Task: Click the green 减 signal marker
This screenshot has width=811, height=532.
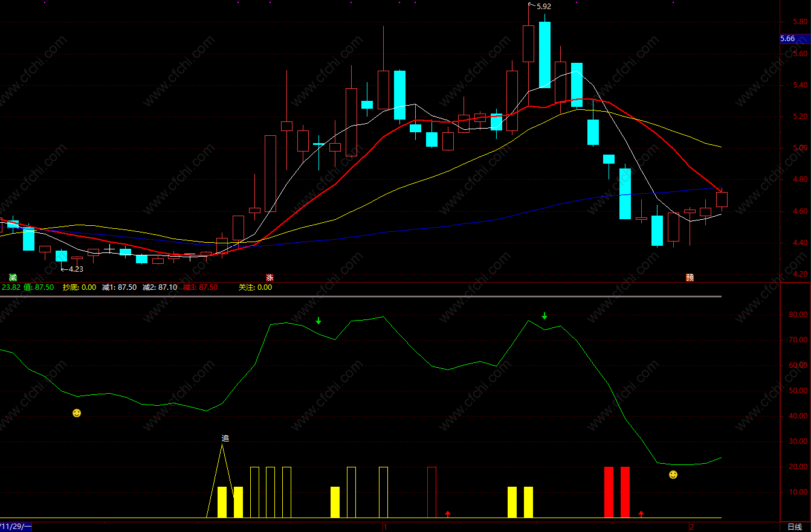Action: pos(12,278)
